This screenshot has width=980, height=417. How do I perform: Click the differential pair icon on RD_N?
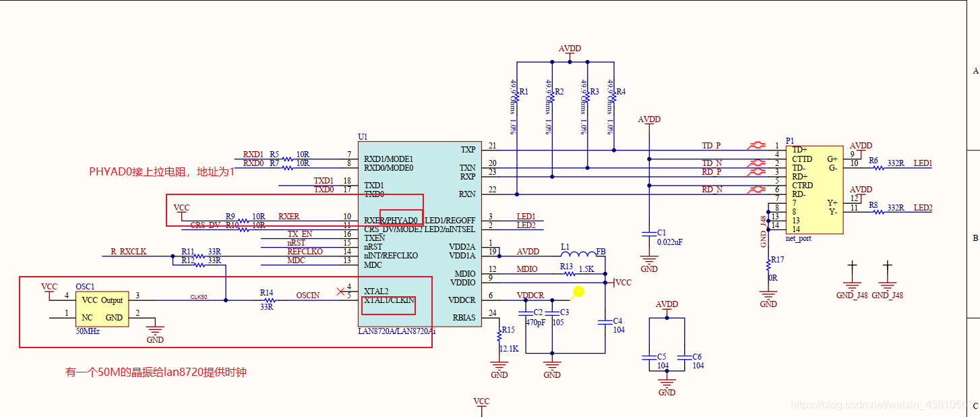[756, 189]
